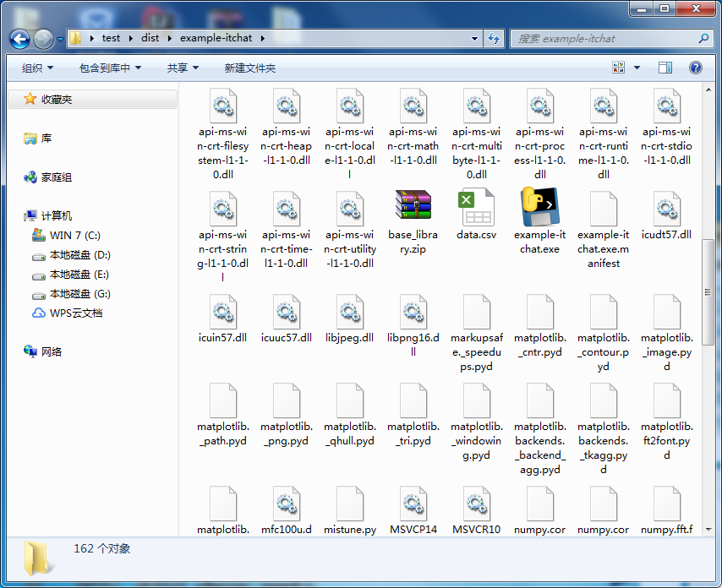This screenshot has height=588, width=722.
Task: Select the matplotlib._qhull.pyd file icon
Action: 350,400
